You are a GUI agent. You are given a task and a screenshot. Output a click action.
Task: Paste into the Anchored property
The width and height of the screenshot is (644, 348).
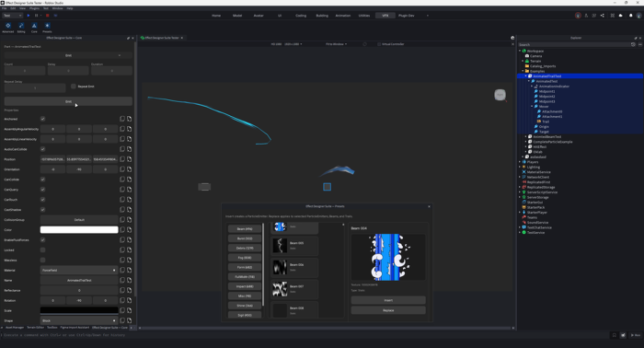130,119
